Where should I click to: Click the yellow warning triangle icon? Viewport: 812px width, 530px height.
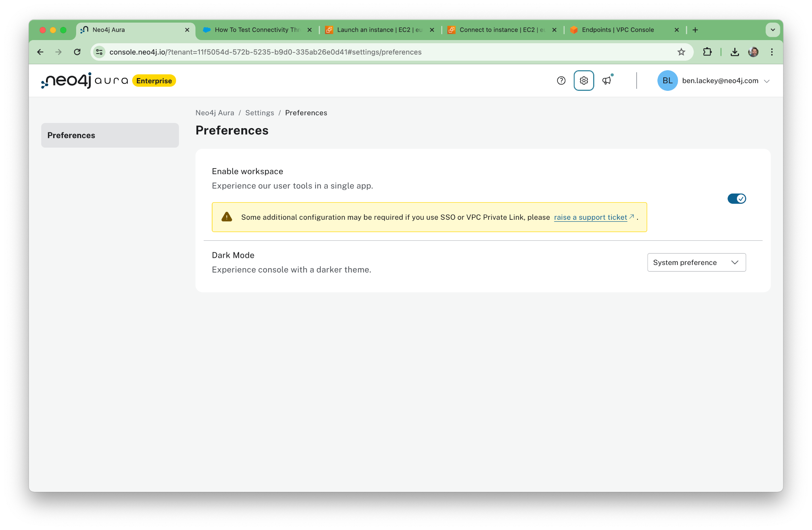tap(227, 217)
